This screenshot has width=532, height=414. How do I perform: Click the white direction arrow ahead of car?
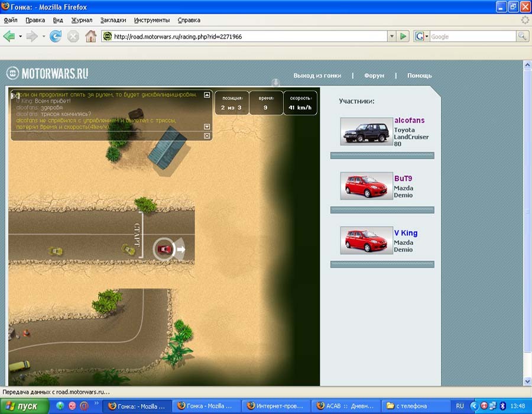pos(181,250)
